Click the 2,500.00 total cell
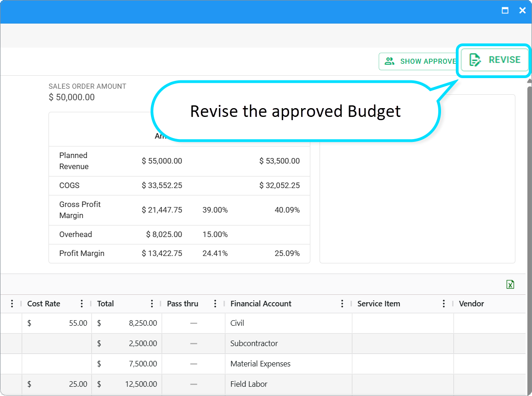The height and width of the screenshot is (396, 532). point(127,343)
